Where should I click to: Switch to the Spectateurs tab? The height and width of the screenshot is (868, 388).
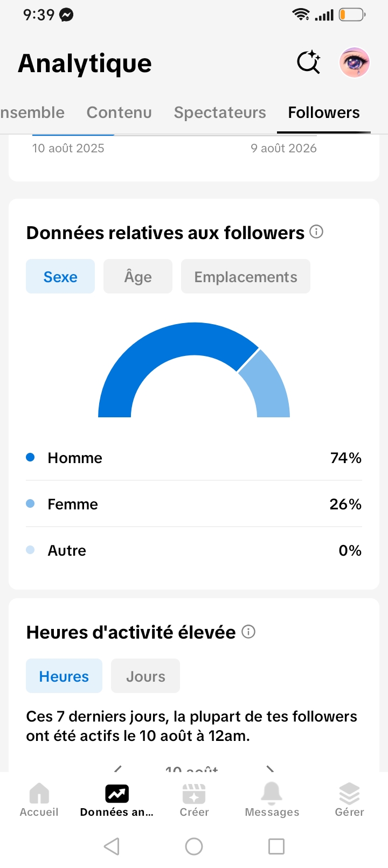(220, 113)
